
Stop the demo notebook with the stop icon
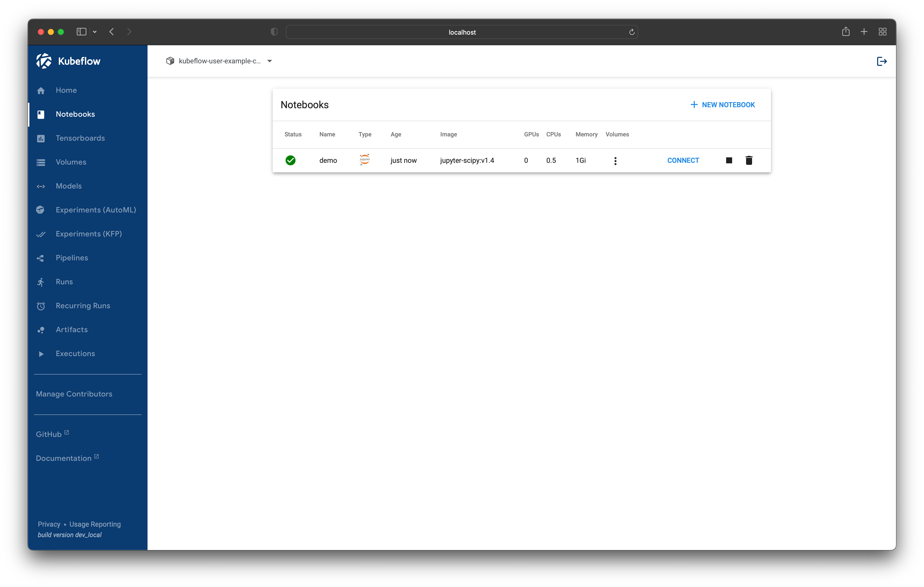[x=729, y=160]
